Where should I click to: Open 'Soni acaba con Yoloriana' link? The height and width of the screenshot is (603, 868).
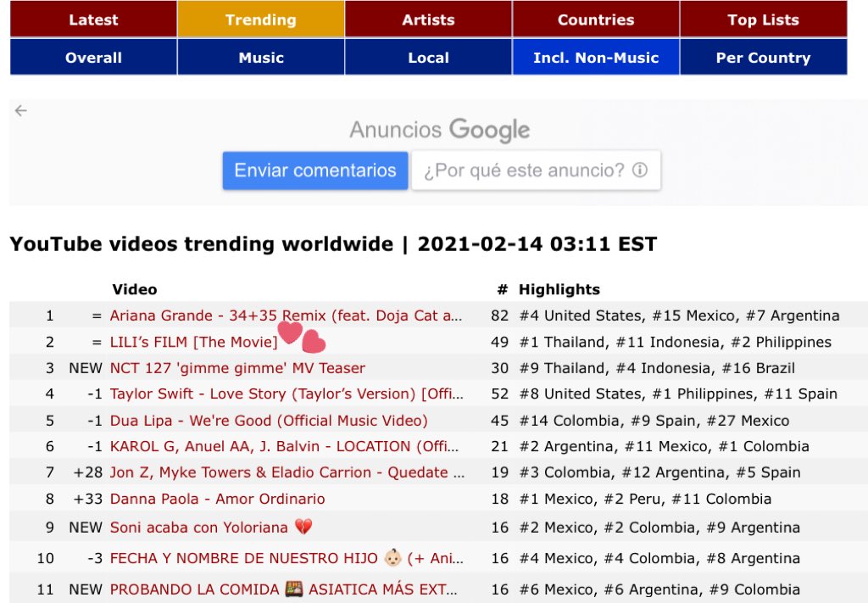pyautogui.click(x=211, y=528)
